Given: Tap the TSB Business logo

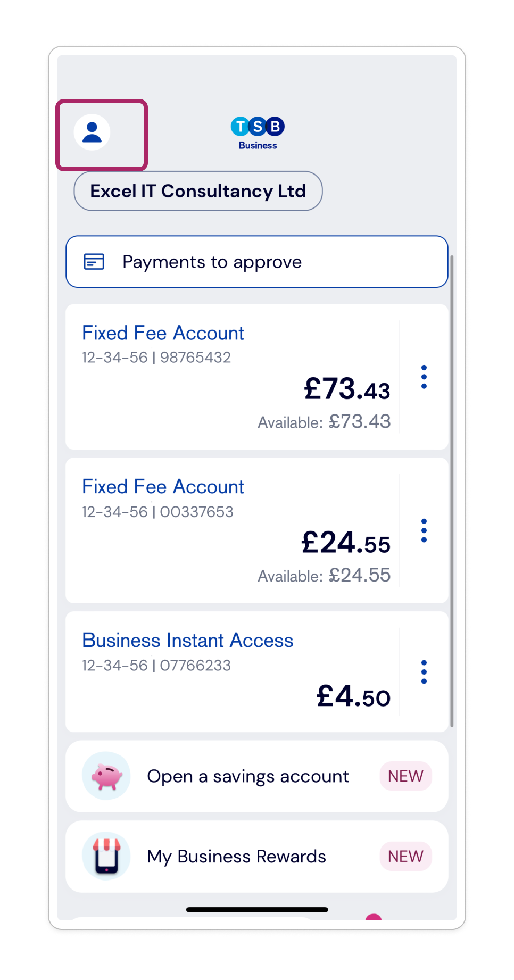Looking at the screenshot, I should (258, 133).
